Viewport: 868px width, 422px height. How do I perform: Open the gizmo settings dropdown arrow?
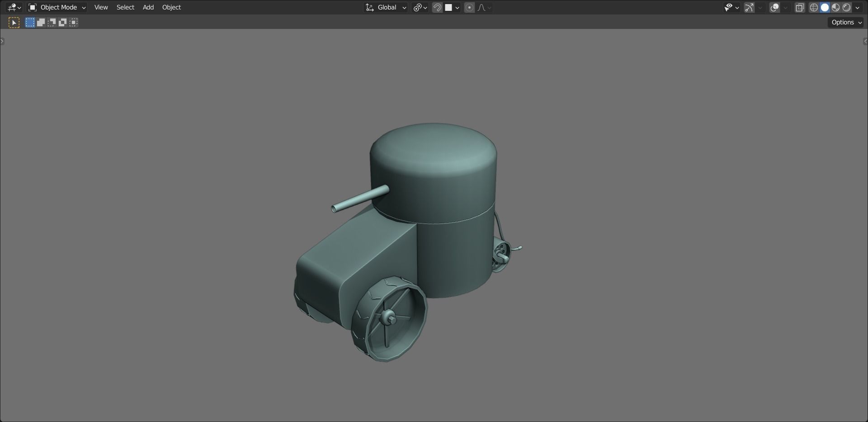[760, 7]
